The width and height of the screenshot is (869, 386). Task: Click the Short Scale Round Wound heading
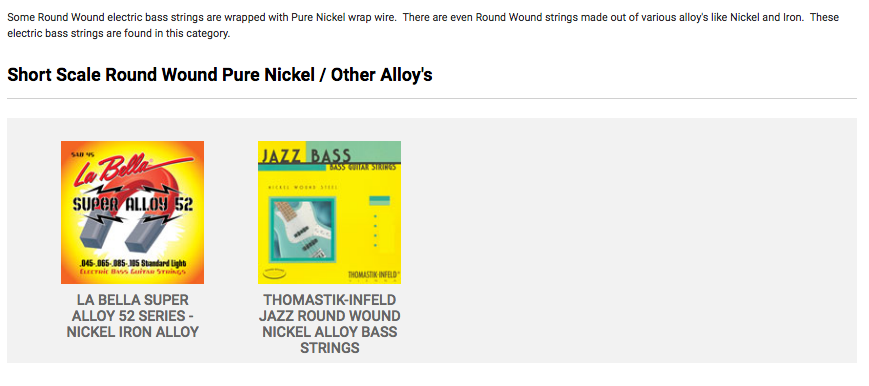[219, 75]
